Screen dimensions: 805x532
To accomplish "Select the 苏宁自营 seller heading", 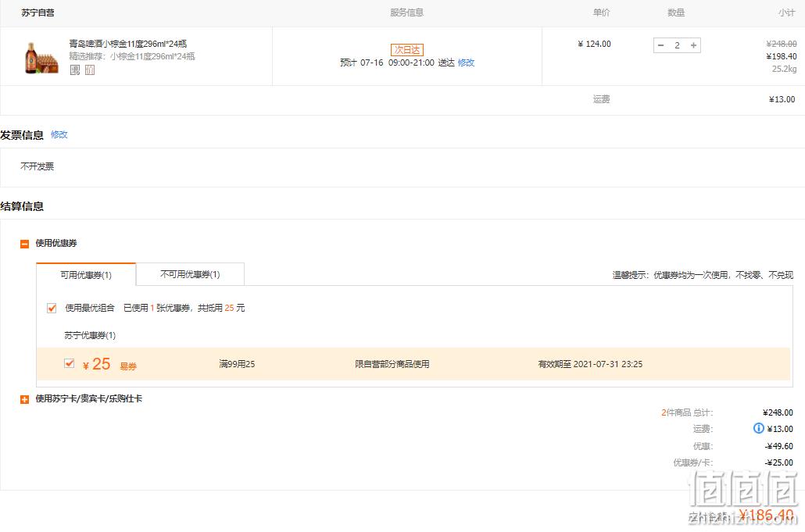I will 38,12.
